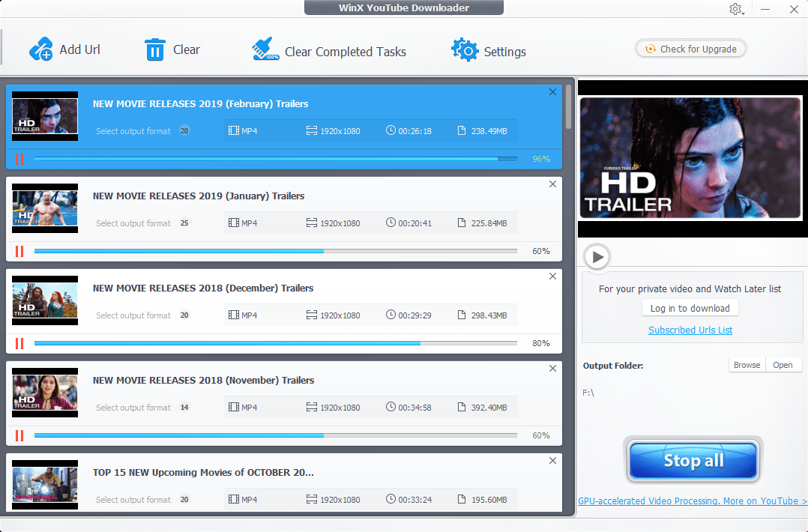Remove the December 2018 Trailers task
Screen dimensions: 808x532
pos(552,276)
